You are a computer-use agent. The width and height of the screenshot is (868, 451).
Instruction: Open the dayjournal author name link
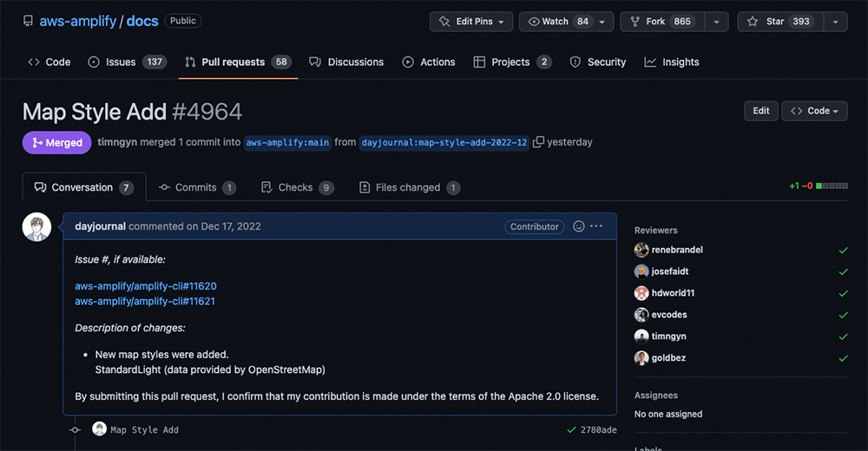click(x=100, y=226)
